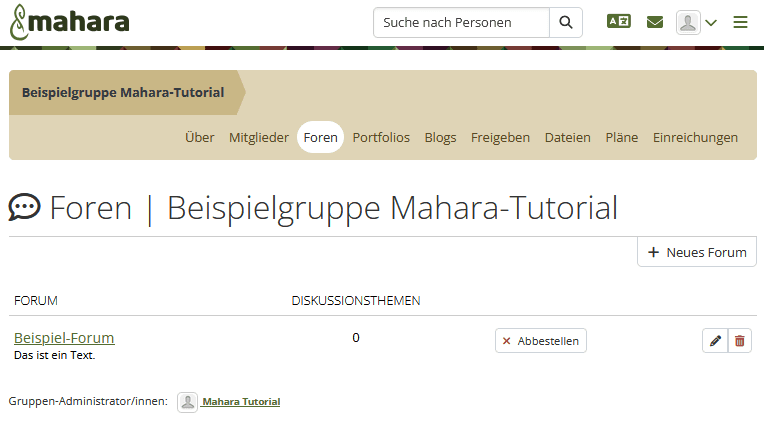The width and height of the screenshot is (764, 426).
Task: Click Abbestellen to unsubscribe from forum
Action: (x=541, y=341)
